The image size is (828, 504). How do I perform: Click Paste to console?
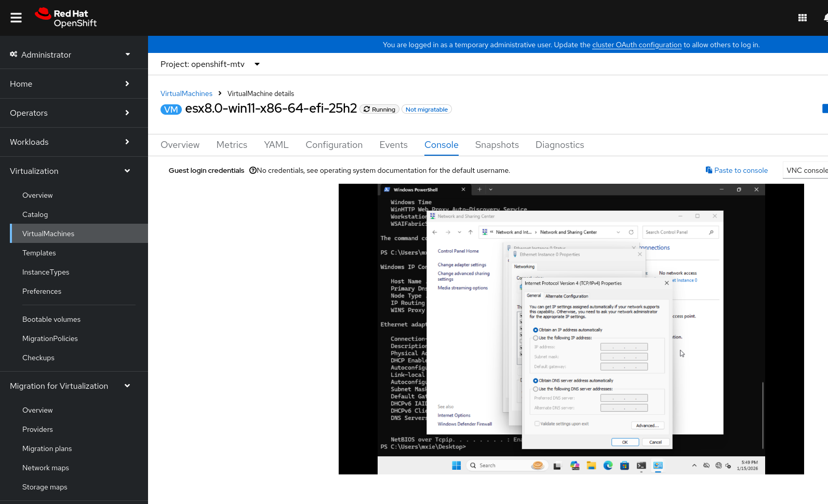pyautogui.click(x=737, y=170)
